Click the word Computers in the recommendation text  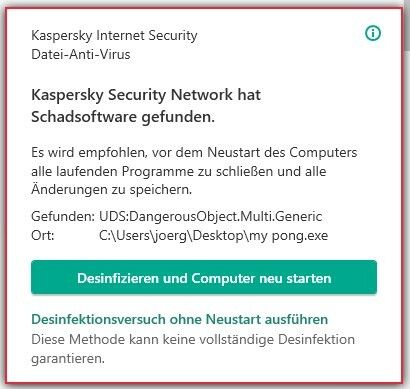point(323,153)
